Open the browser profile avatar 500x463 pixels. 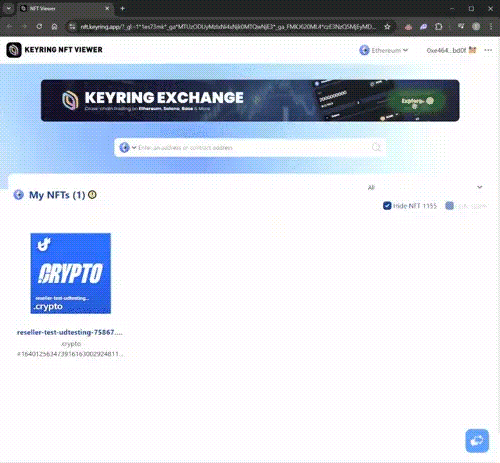point(476,26)
